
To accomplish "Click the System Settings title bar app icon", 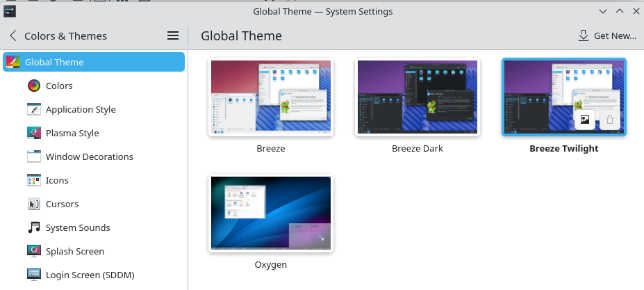I will tap(10, 11).
